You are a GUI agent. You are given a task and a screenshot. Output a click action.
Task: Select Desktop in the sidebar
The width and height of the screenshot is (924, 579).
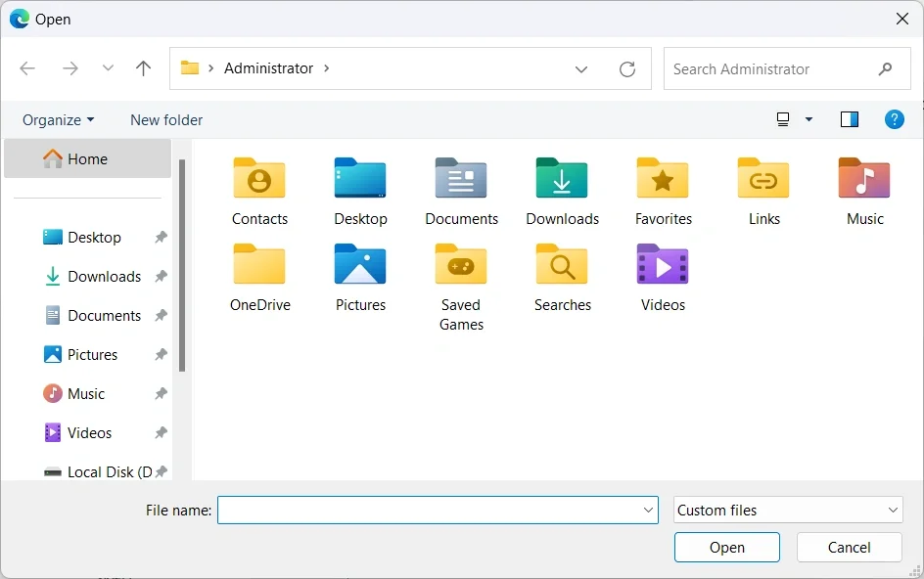pos(94,237)
